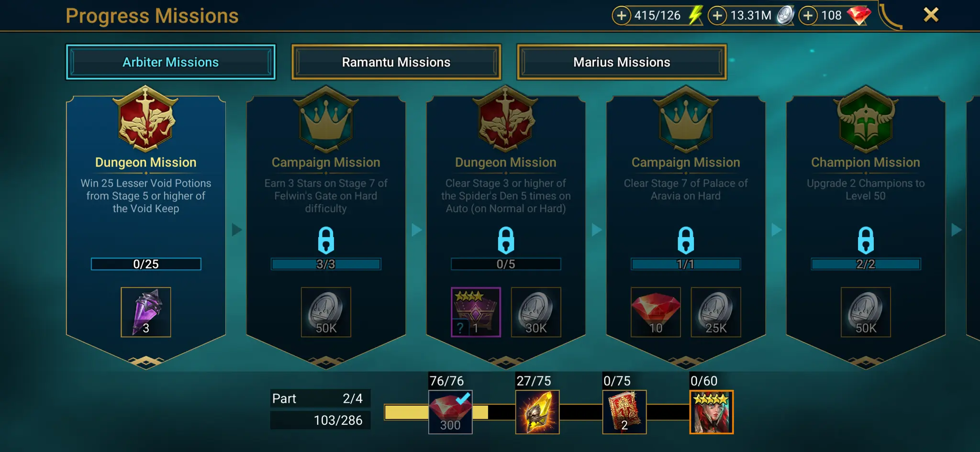Tap the mystery artifact chest reward

[x=476, y=312]
